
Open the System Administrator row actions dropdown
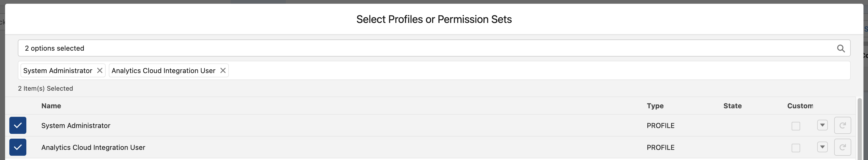click(x=822, y=125)
